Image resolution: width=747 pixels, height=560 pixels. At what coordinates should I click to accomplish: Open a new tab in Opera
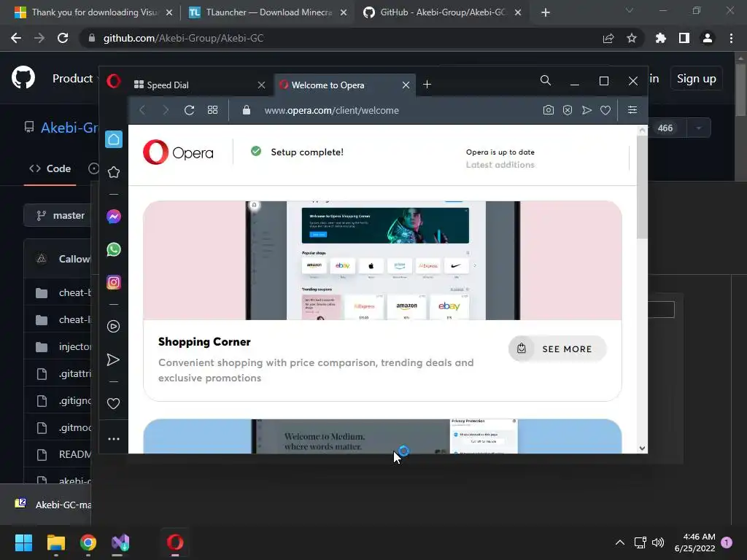coord(427,85)
